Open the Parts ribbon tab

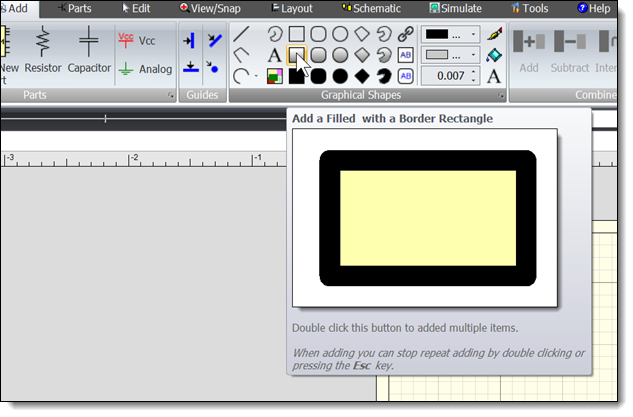[x=74, y=8]
